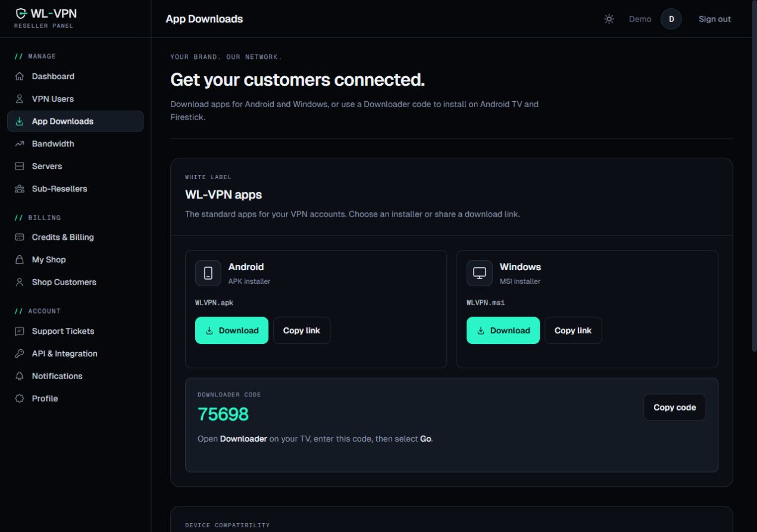
Task: Open Notifications page
Action: pyautogui.click(x=75, y=376)
